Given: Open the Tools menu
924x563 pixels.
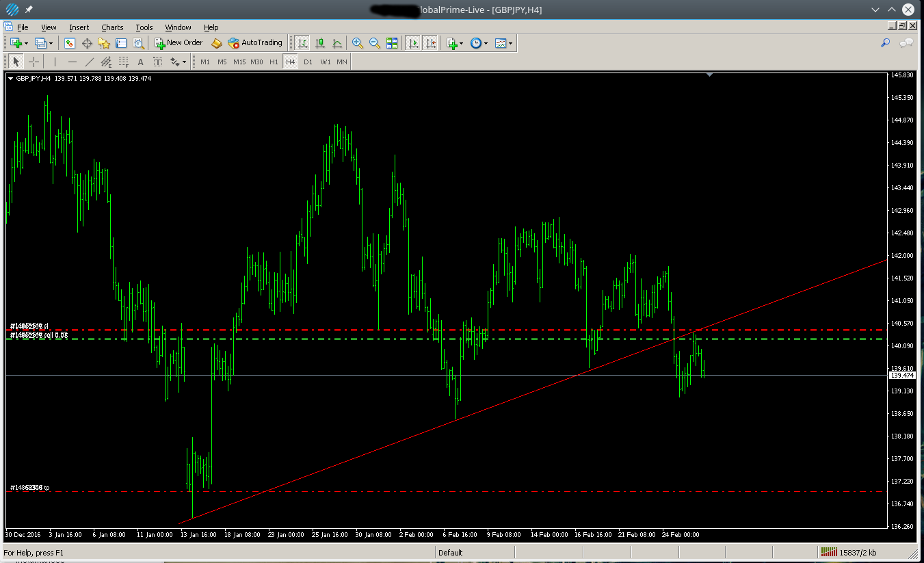Looking at the screenshot, I should coord(144,27).
